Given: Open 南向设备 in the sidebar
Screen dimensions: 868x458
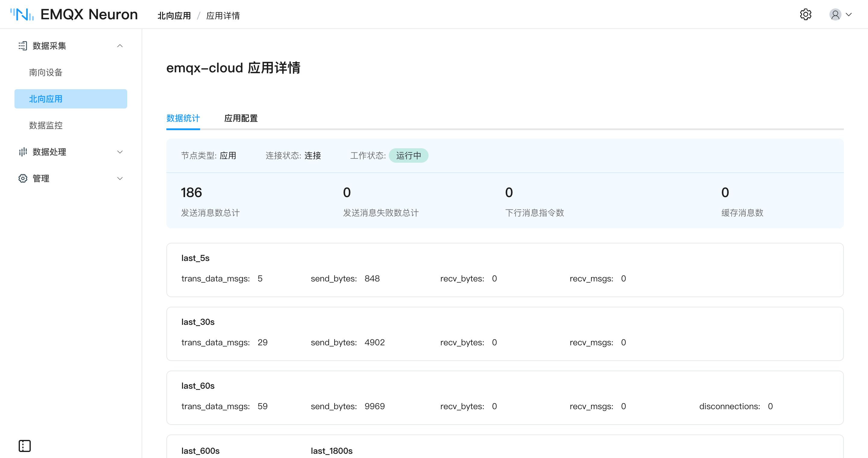Looking at the screenshot, I should (x=46, y=72).
